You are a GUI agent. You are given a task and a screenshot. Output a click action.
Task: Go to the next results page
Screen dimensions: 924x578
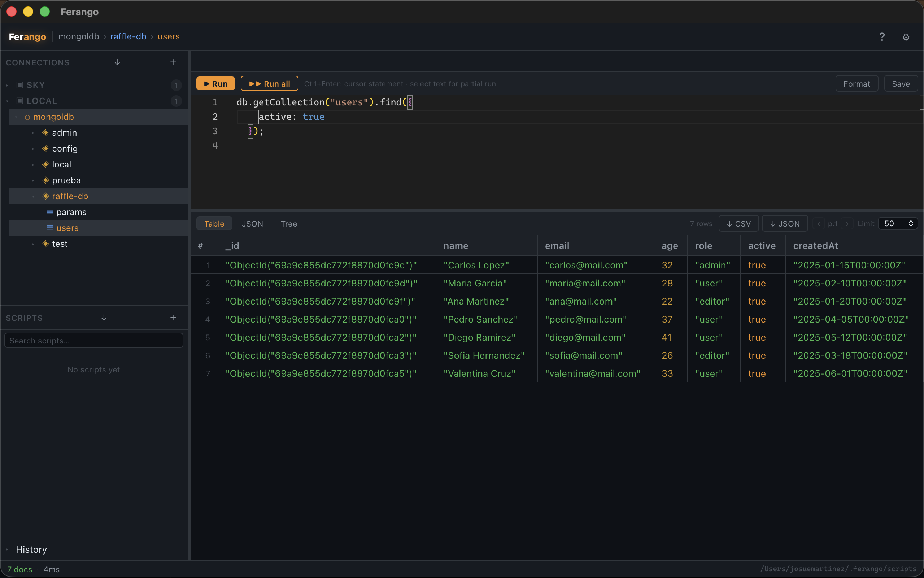click(847, 224)
